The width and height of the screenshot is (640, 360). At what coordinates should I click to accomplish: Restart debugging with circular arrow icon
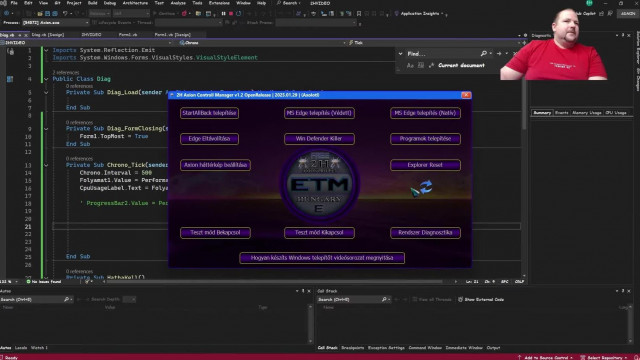coord(239,13)
